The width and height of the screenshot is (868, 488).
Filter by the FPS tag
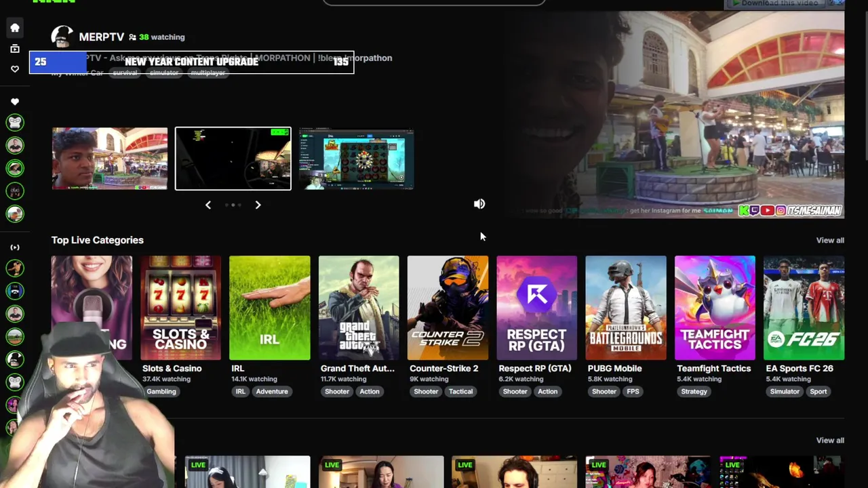tap(633, 391)
